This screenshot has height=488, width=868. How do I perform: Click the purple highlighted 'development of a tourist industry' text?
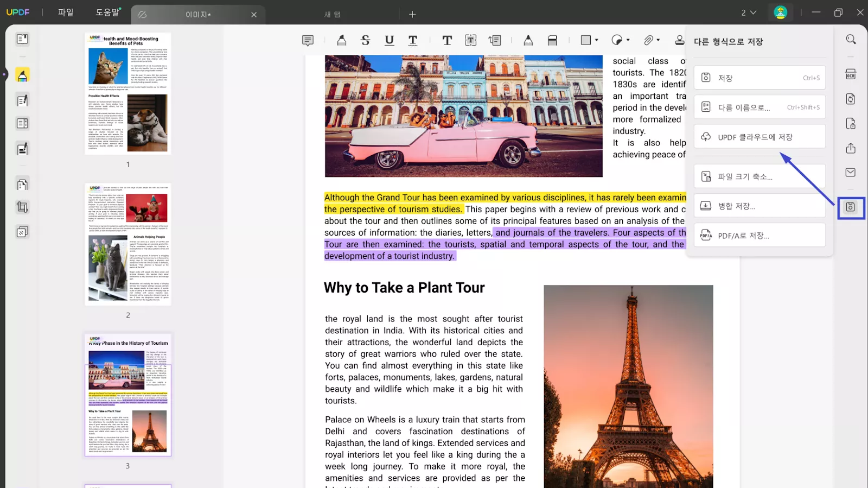[x=390, y=256]
